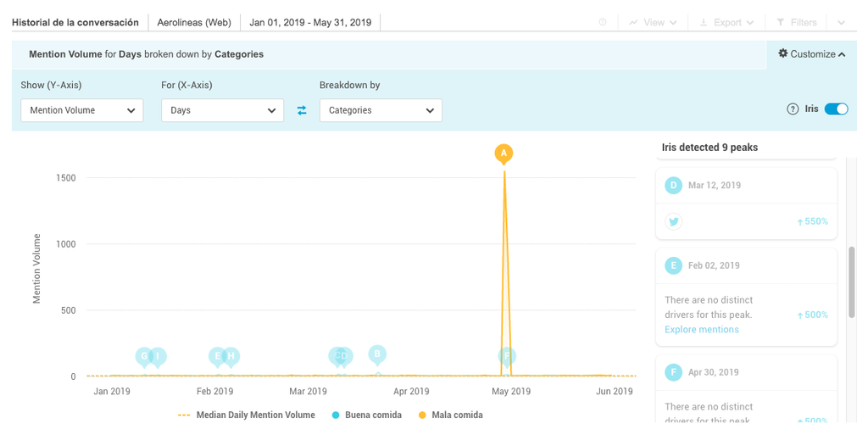Turn off the Iris toggle switch
Image resolution: width=868 pixels, height=446 pixels.
tap(836, 109)
